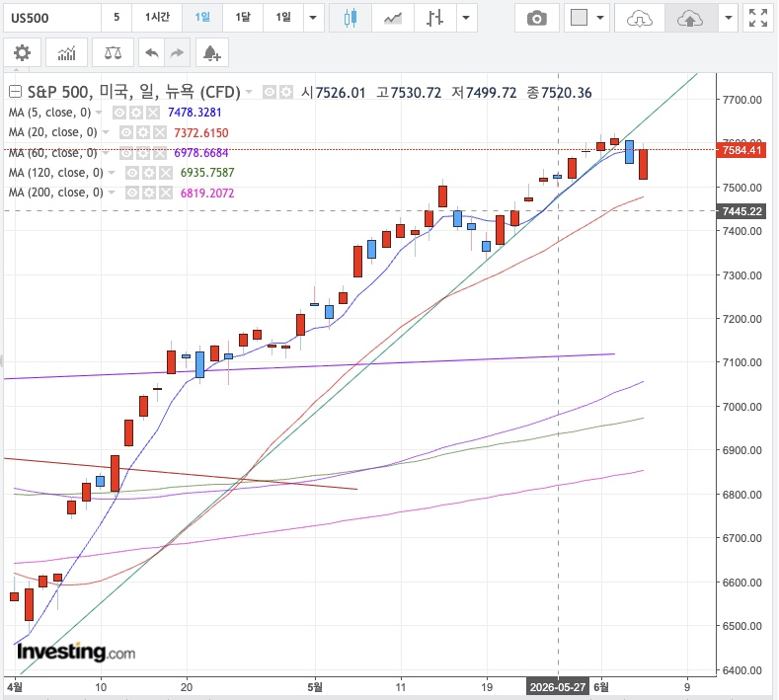
Task: Enter fullscreen chart mode
Action: (758, 19)
